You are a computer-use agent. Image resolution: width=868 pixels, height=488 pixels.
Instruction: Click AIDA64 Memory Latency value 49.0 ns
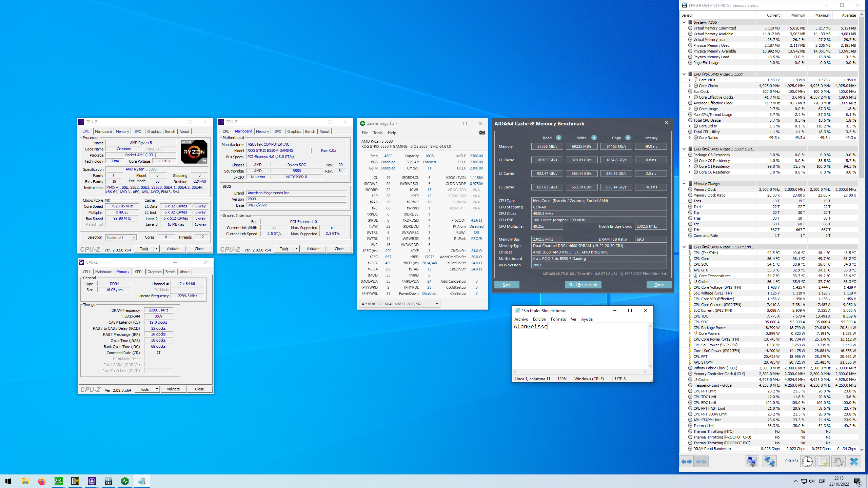coord(651,146)
